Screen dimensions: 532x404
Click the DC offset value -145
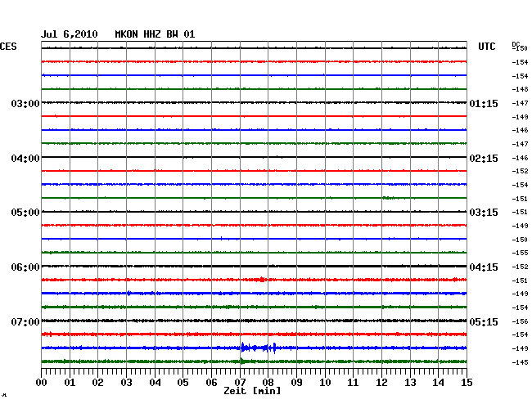coord(520,362)
